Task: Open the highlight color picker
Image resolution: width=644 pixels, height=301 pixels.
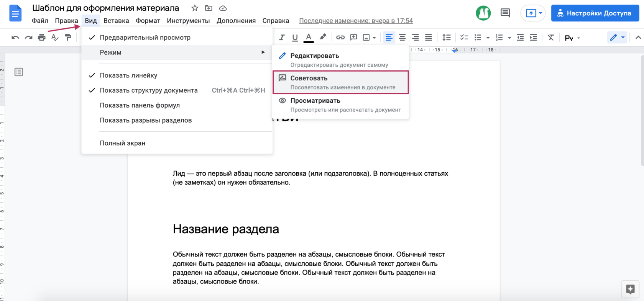Action: [x=323, y=37]
